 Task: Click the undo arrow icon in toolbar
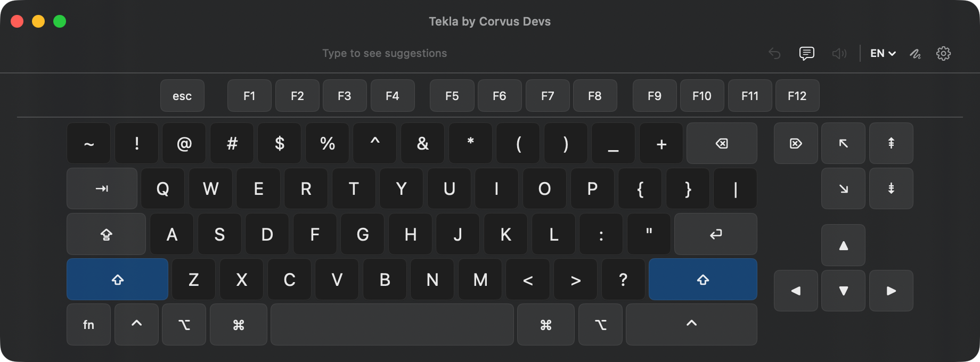pos(774,53)
